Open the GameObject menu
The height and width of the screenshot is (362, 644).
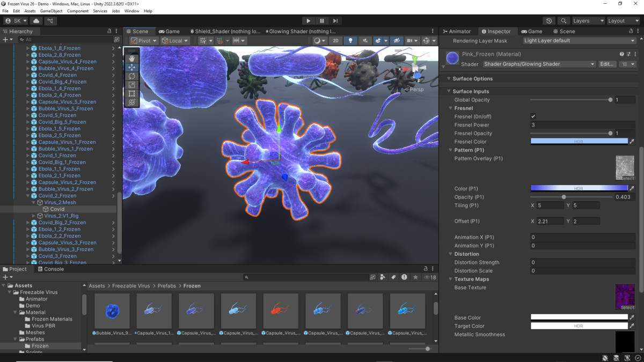(x=51, y=10)
